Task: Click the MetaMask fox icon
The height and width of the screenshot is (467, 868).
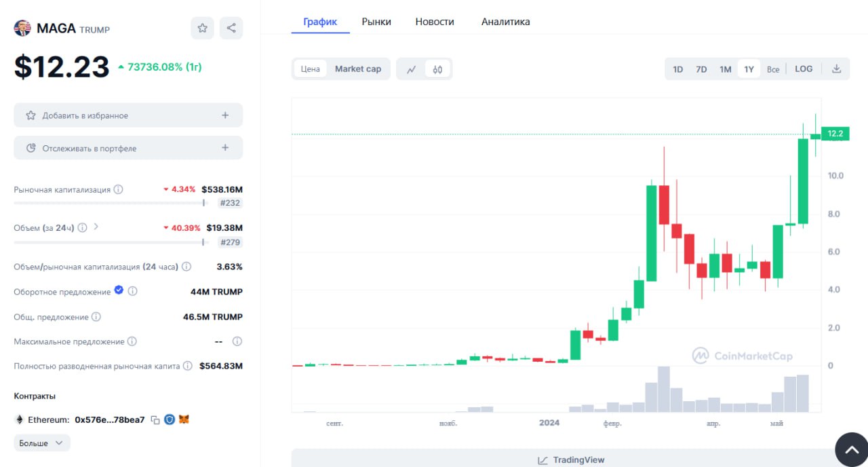Action: click(x=184, y=419)
